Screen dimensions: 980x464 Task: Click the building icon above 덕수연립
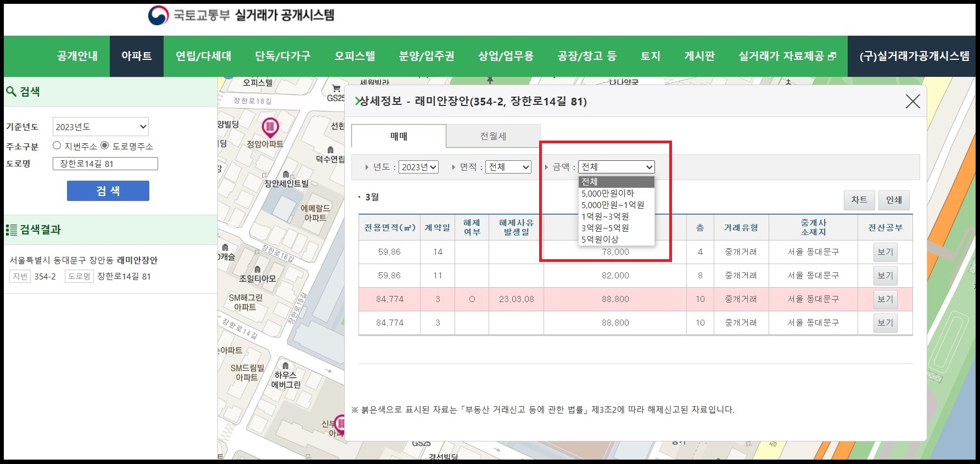[x=331, y=150]
